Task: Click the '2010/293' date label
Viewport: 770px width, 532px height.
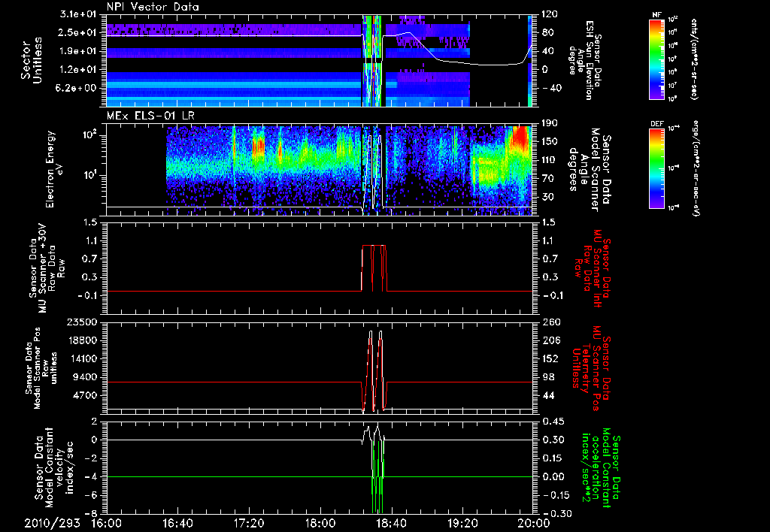Action: click(x=53, y=523)
